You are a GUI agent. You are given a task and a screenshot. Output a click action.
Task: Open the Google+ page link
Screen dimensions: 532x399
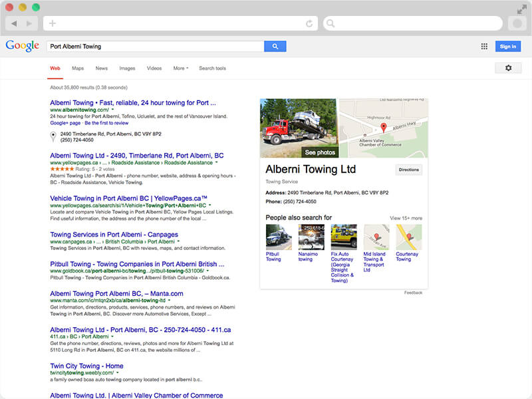(x=65, y=123)
